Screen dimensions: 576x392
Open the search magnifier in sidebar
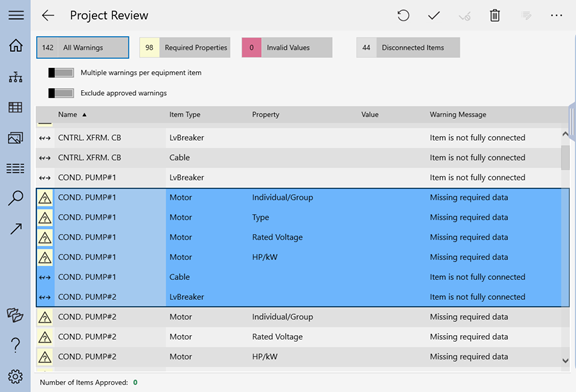15,198
